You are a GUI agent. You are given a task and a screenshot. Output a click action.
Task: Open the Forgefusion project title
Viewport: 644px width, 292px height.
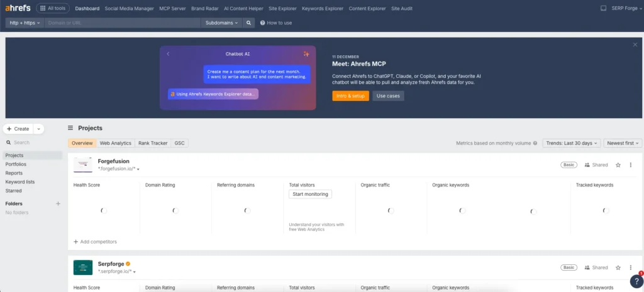click(113, 161)
